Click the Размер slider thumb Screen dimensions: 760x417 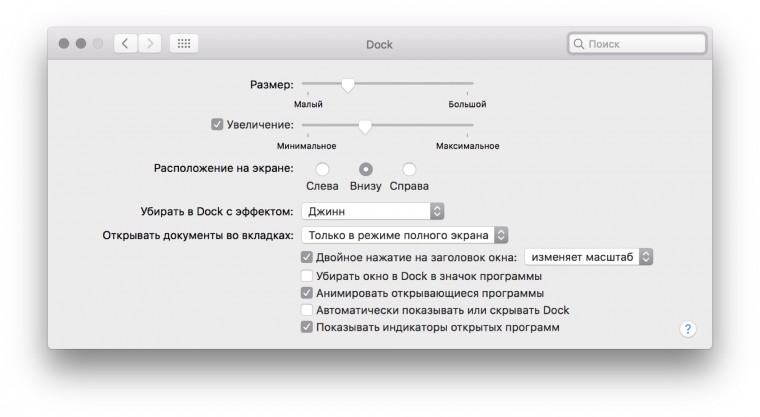[348, 85]
